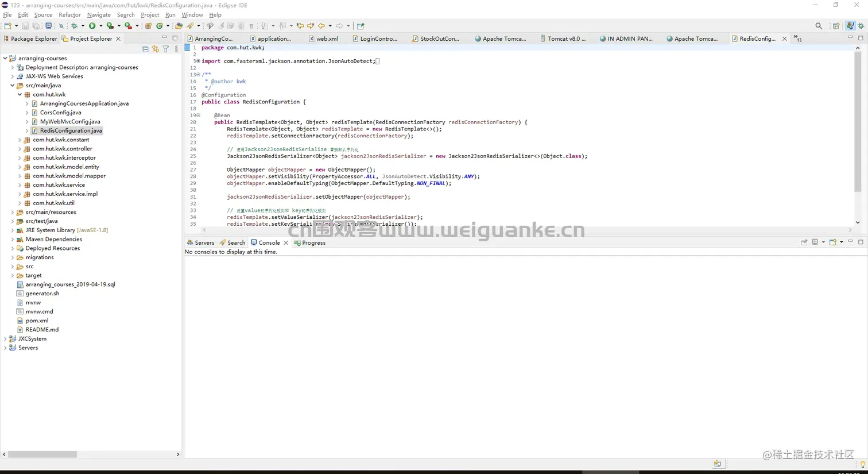
Task: Switch to the Package Explorer tab
Action: click(x=30, y=38)
